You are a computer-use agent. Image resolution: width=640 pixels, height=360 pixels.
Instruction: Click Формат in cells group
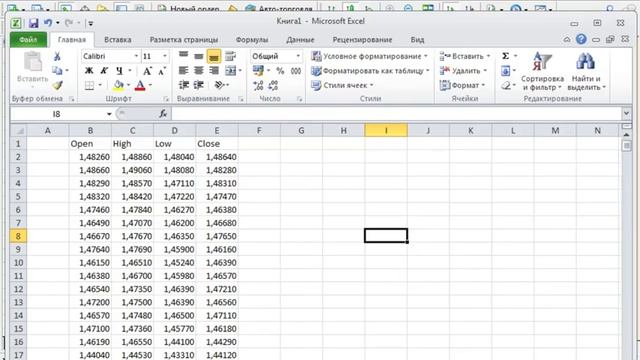click(462, 85)
